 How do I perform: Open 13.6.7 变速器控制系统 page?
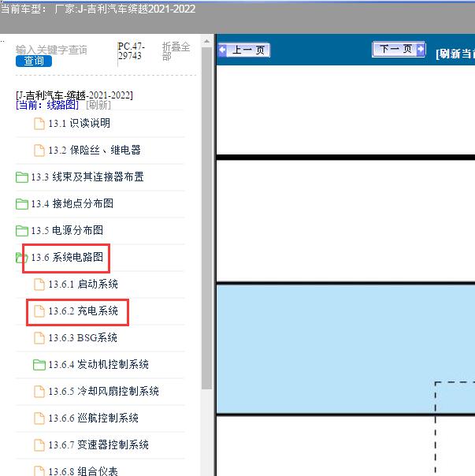pyautogui.click(x=98, y=444)
